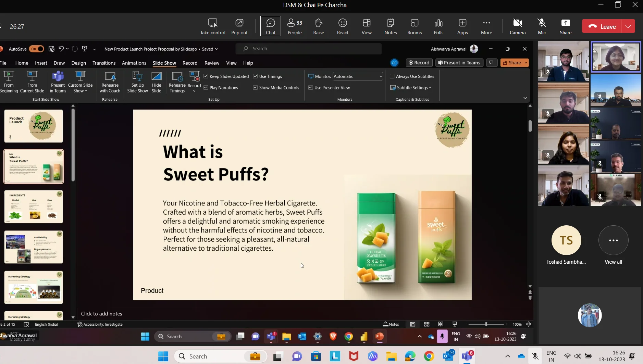Click the PowerPoint Search box

[x=308, y=49]
